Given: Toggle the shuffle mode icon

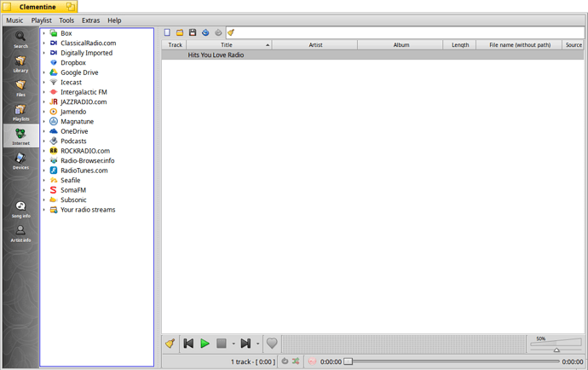Looking at the screenshot, I should (x=296, y=361).
